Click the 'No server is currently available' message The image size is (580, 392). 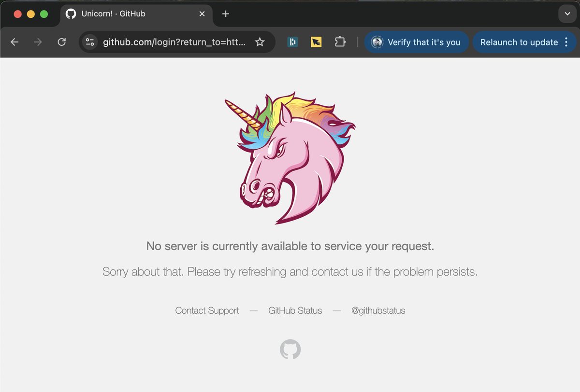pos(290,246)
